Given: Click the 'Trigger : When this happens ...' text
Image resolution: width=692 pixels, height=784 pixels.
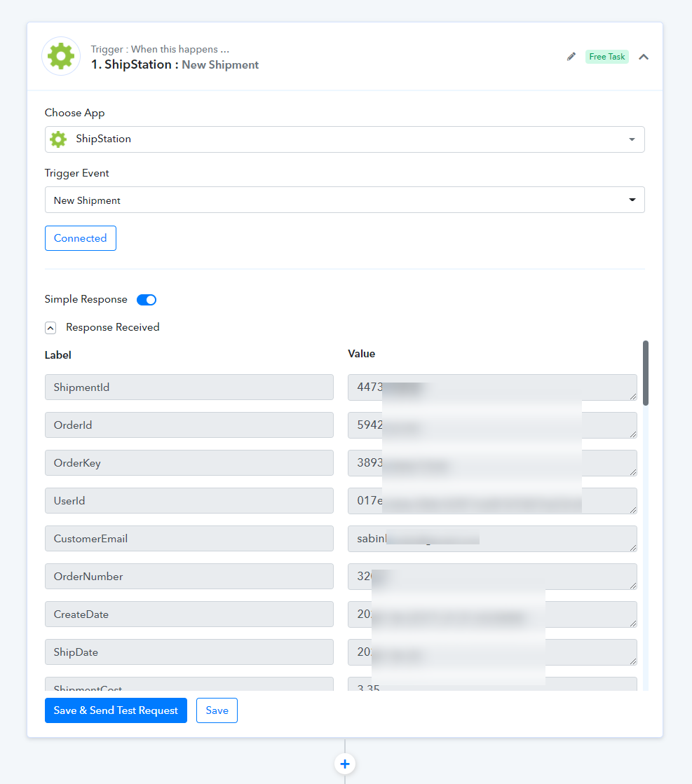Looking at the screenshot, I should pos(160,49).
